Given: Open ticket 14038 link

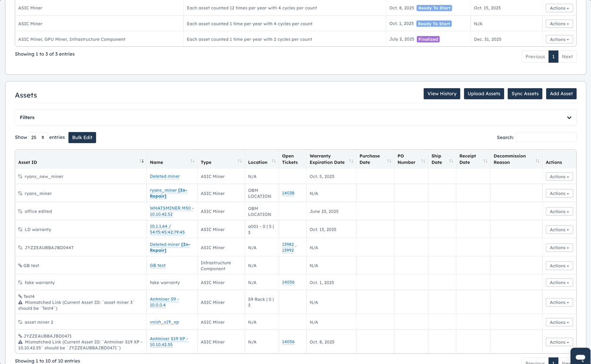Looking at the screenshot, I should (x=288, y=193).
